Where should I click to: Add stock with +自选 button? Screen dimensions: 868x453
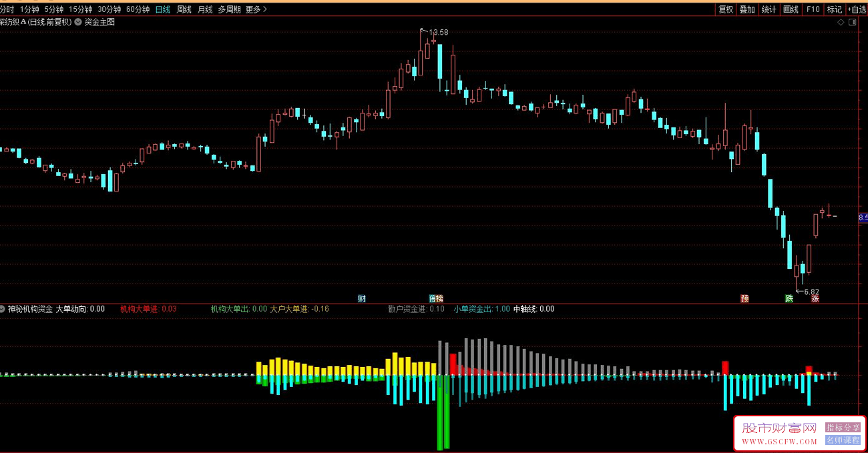[857, 9]
